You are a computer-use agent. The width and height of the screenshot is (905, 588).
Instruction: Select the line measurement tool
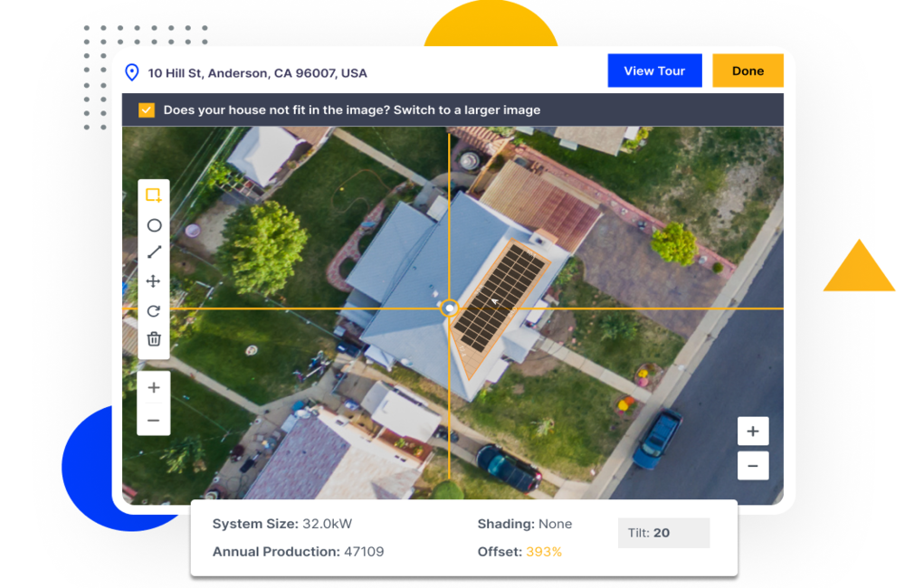(154, 252)
